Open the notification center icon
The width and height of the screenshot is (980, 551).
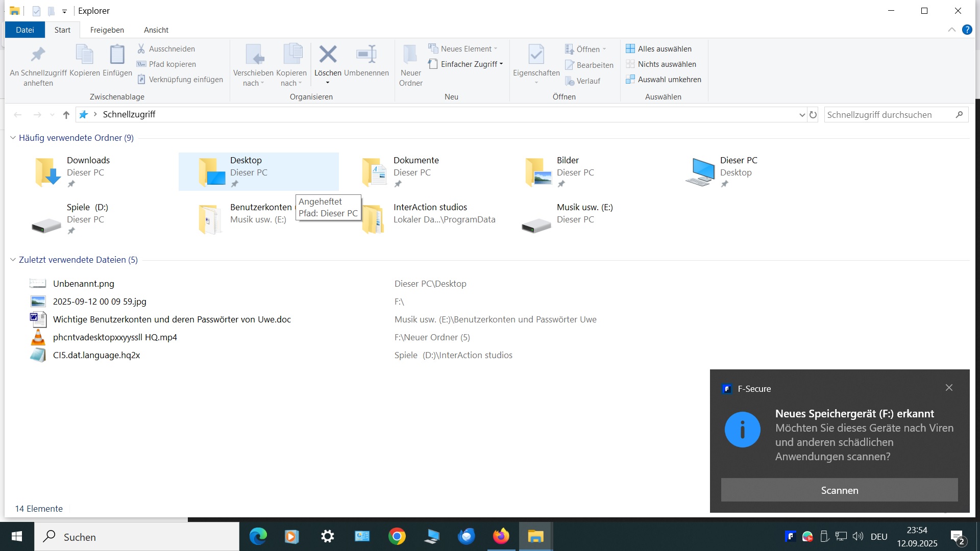click(957, 537)
